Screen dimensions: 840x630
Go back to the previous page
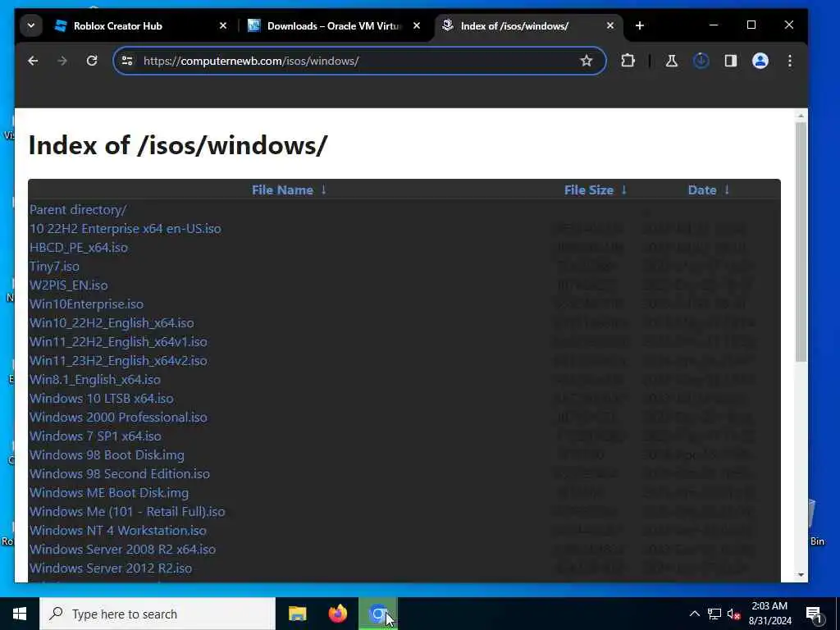point(33,61)
